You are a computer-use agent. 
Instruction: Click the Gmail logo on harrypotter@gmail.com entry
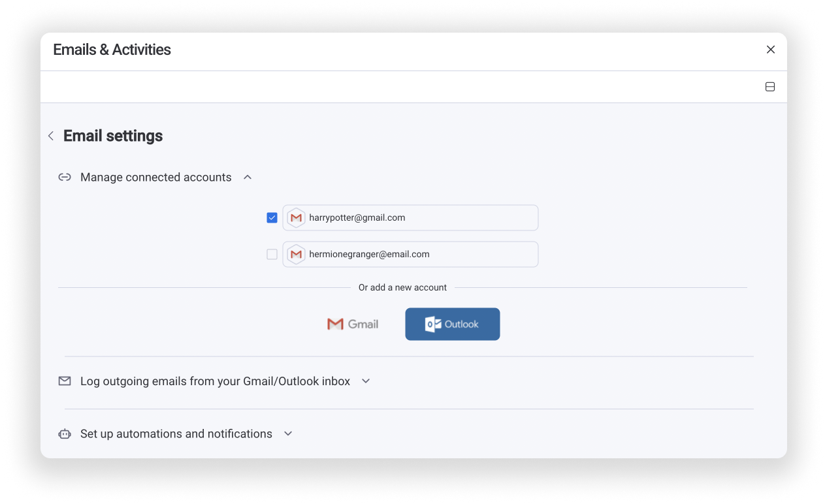295,217
